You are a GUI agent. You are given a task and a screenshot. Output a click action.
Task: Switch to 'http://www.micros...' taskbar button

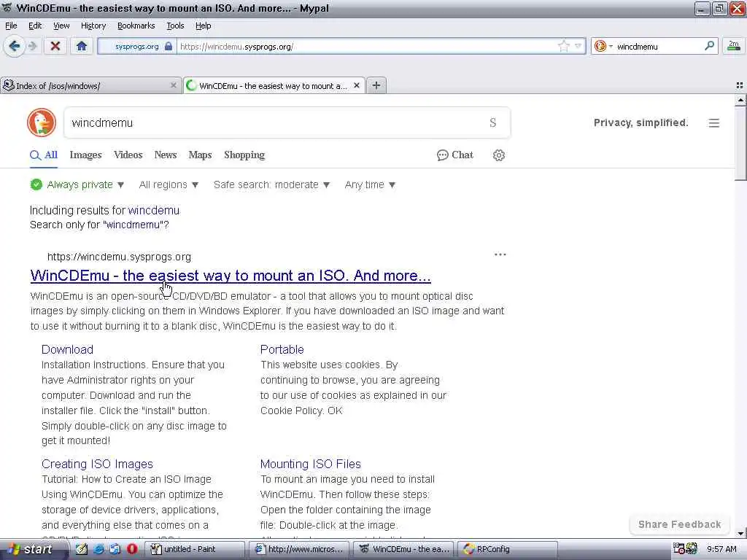(x=298, y=550)
